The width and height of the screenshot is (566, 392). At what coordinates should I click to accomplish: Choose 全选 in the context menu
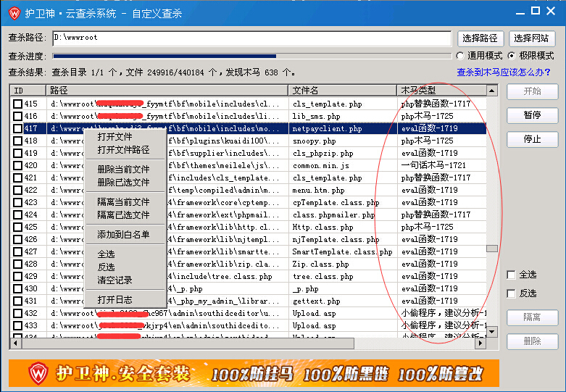[x=106, y=254]
